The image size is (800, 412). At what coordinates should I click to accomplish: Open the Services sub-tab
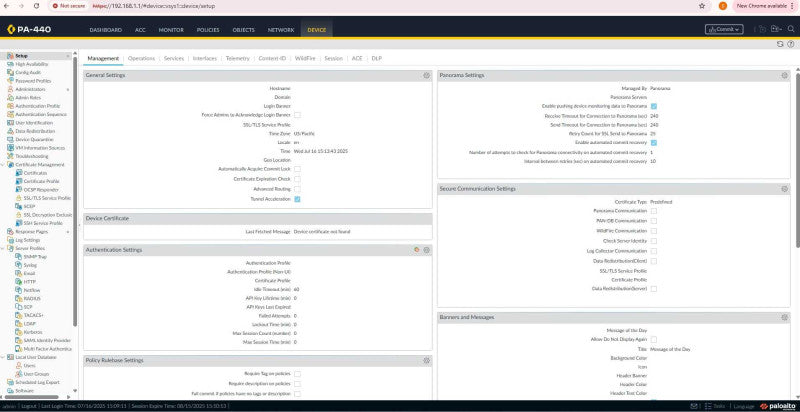(174, 59)
